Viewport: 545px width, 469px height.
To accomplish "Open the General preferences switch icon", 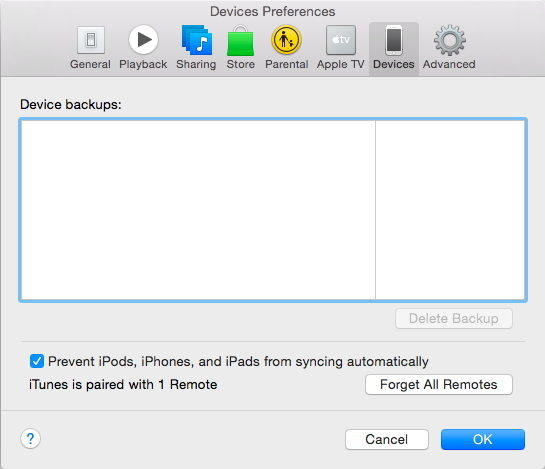I will coord(91,40).
